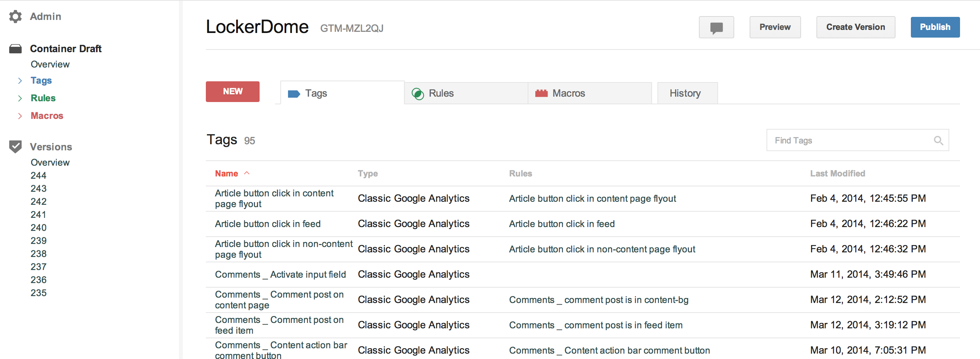This screenshot has width=980, height=359.
Task: Open Admin in the sidebar
Action: (x=46, y=16)
